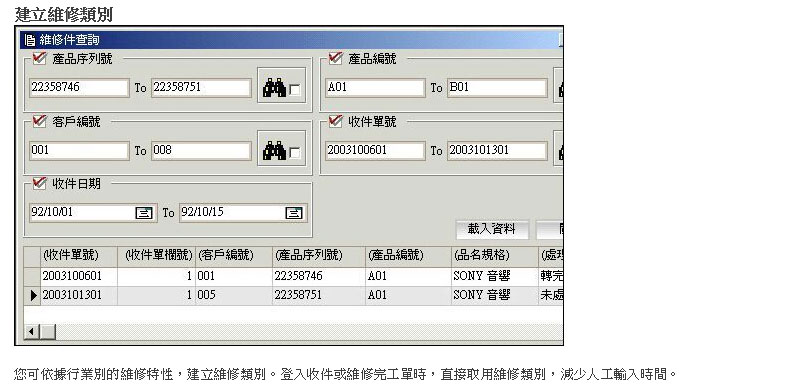Click the (收件單欄號) column header

[156, 256]
